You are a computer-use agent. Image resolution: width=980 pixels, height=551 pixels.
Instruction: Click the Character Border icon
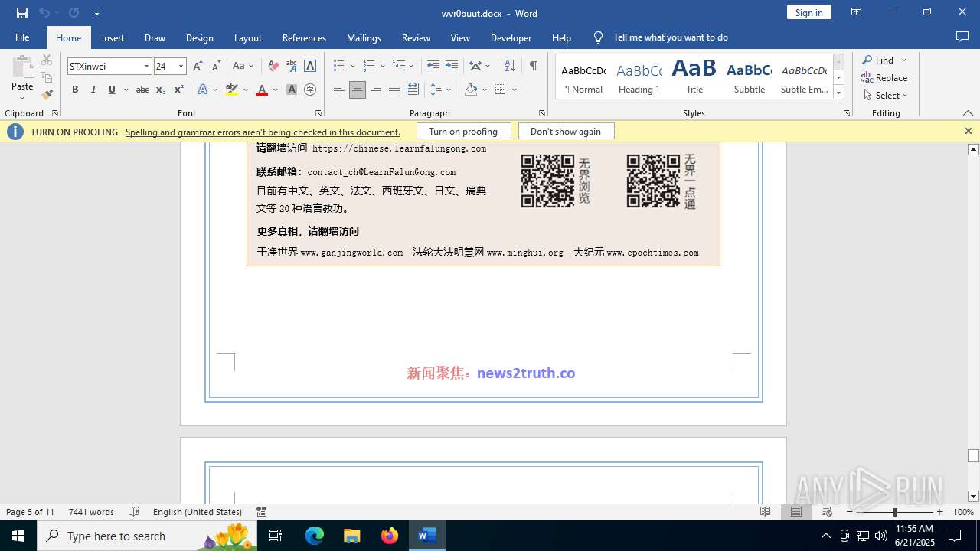click(x=310, y=67)
